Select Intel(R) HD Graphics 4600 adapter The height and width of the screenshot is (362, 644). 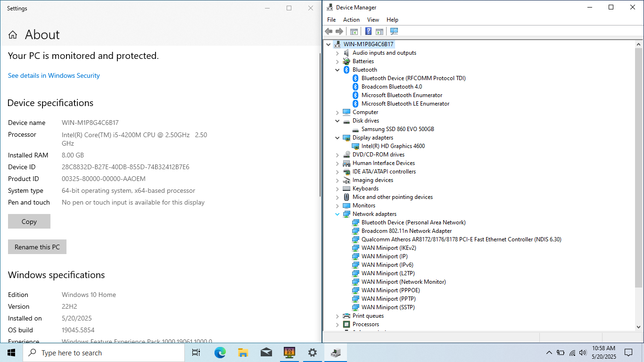(x=393, y=146)
